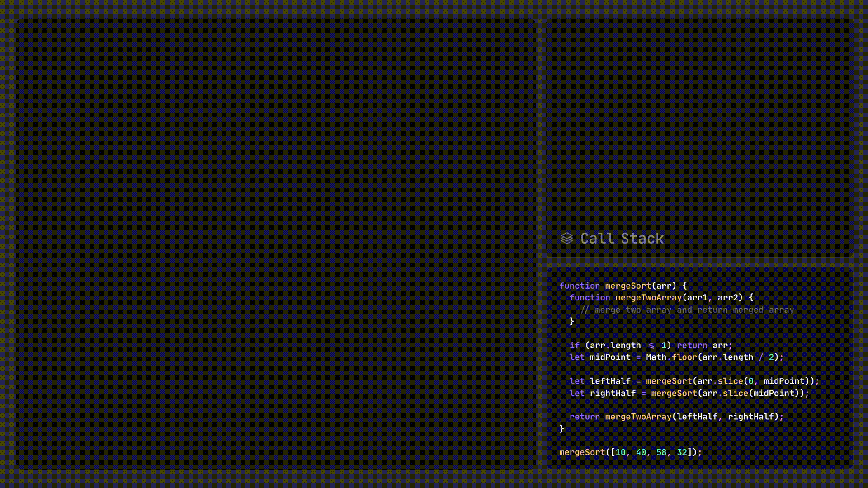Click the Call Stack layers icon
The height and width of the screenshot is (488, 868).
coord(566,238)
